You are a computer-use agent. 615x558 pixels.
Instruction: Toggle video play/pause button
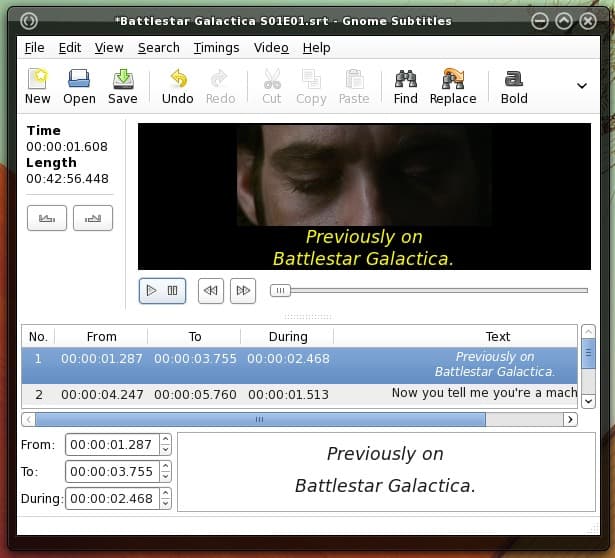pos(162,291)
